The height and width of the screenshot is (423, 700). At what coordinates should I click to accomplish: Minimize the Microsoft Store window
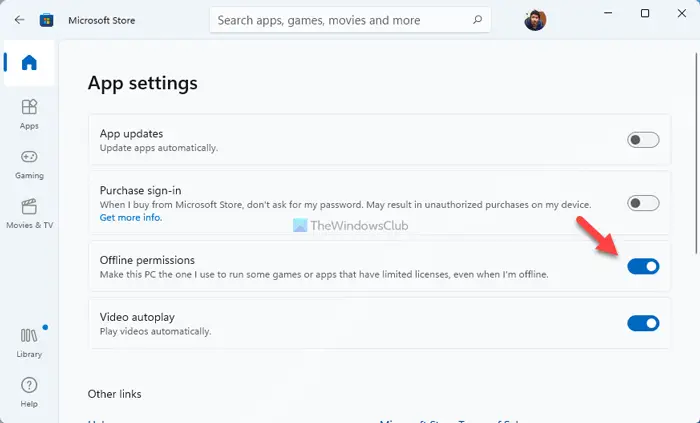608,13
